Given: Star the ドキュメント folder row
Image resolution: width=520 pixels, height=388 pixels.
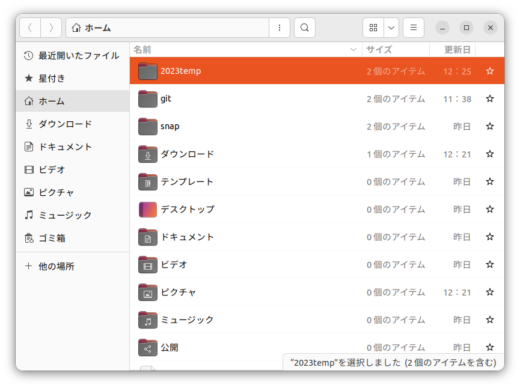Looking at the screenshot, I should [x=490, y=237].
